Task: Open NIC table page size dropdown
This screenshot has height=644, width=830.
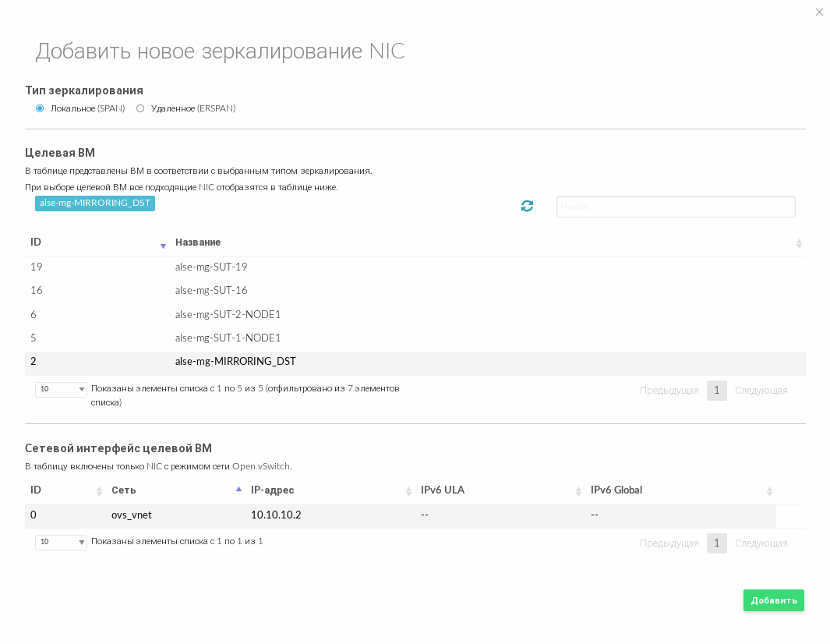Action: (x=61, y=542)
